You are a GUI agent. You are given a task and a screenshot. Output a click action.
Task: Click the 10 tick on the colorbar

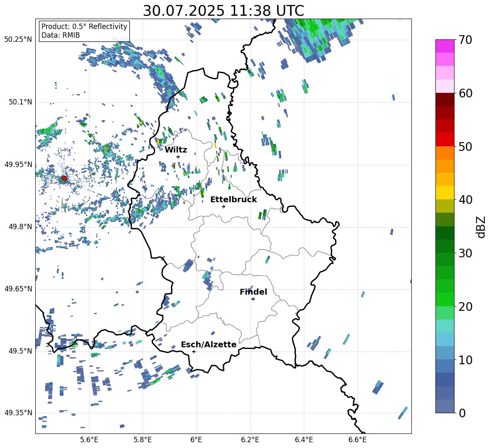point(465,360)
